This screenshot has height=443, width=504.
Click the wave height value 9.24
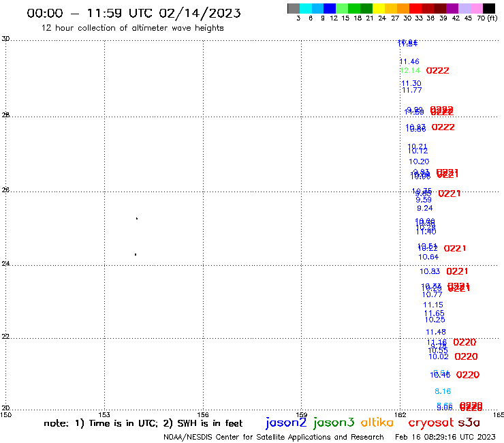click(x=424, y=208)
